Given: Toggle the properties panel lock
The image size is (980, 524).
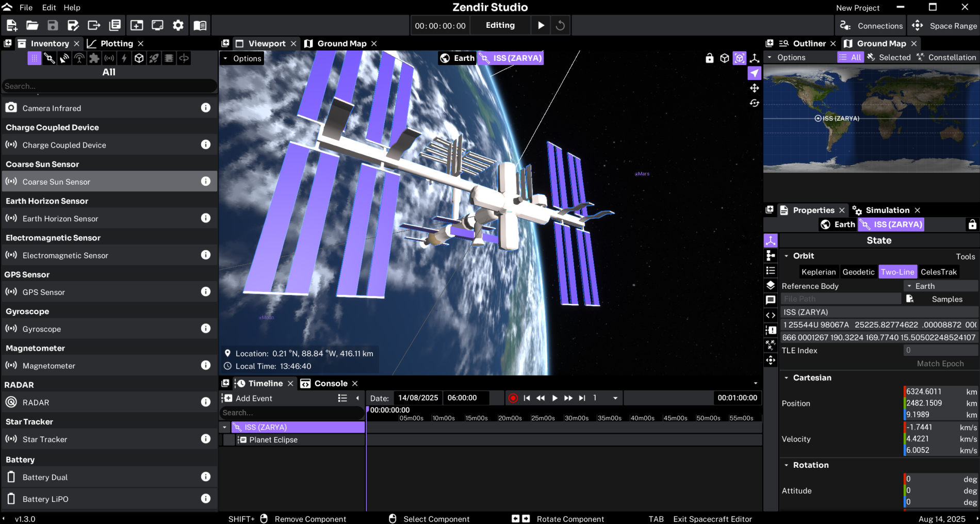Looking at the screenshot, I should (972, 224).
